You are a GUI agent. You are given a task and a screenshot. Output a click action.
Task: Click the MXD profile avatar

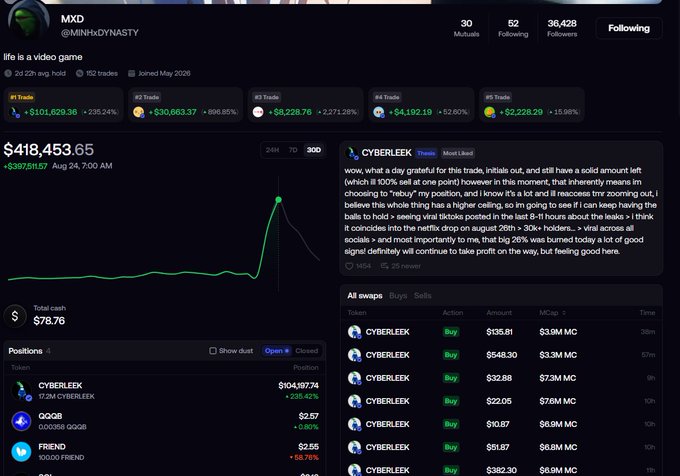click(29, 21)
